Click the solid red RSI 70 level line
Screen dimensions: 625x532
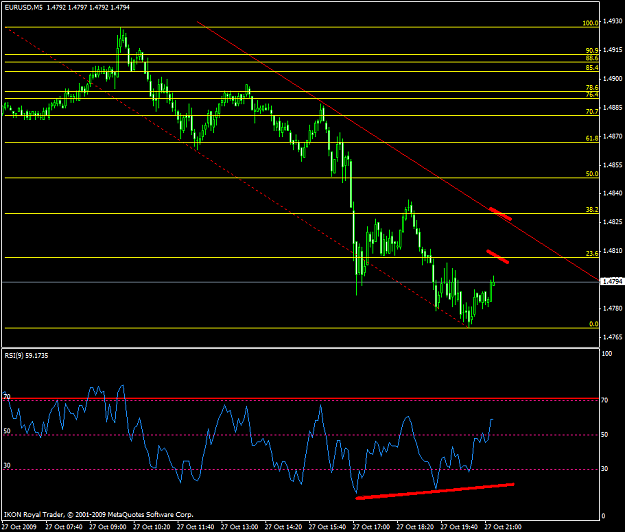tap(301, 399)
